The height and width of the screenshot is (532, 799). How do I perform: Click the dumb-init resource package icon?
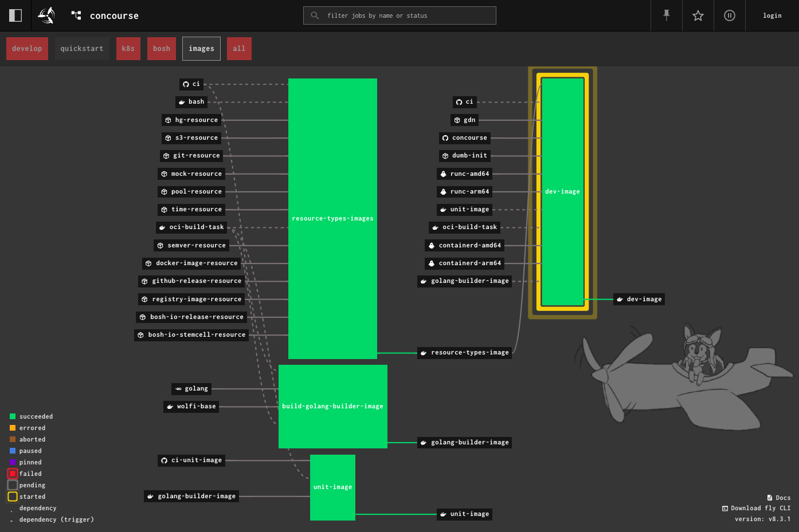445,156
